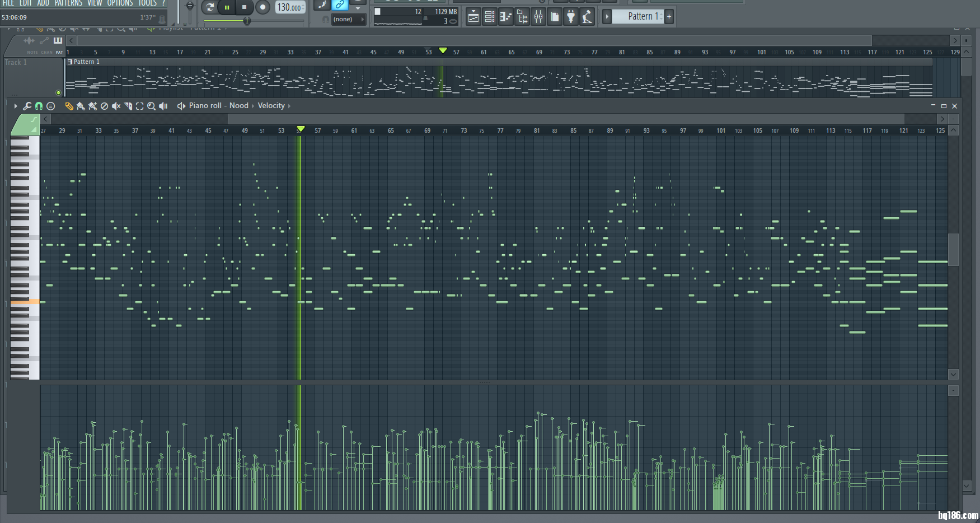Open the Channel rack from toolbar
980x523 pixels.
(x=490, y=17)
